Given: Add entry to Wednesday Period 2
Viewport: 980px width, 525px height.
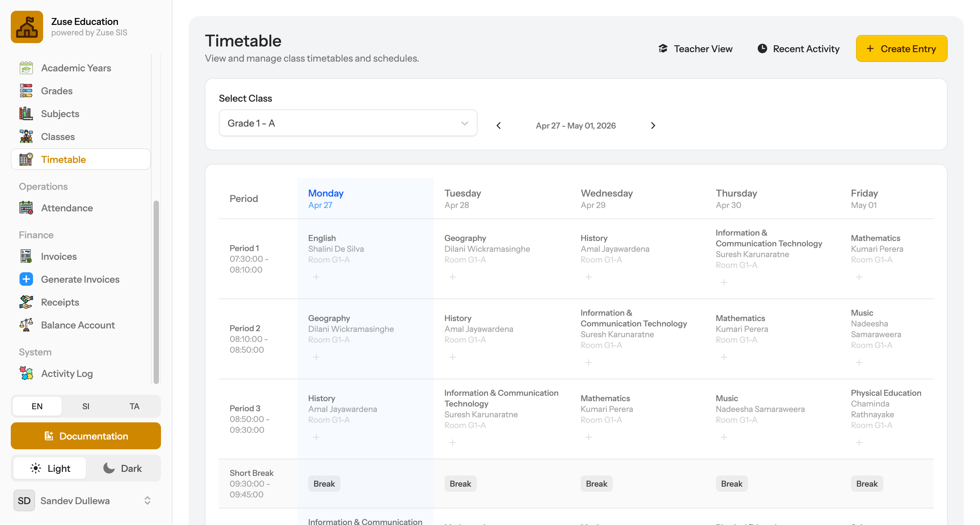Looking at the screenshot, I should point(589,362).
